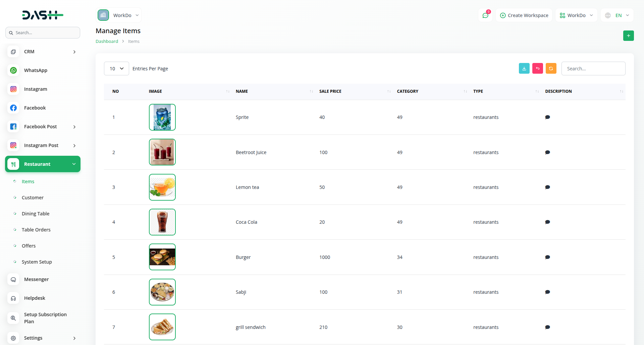Click the Helpdesk headset icon
The width and height of the screenshot is (644, 345).
(13, 298)
